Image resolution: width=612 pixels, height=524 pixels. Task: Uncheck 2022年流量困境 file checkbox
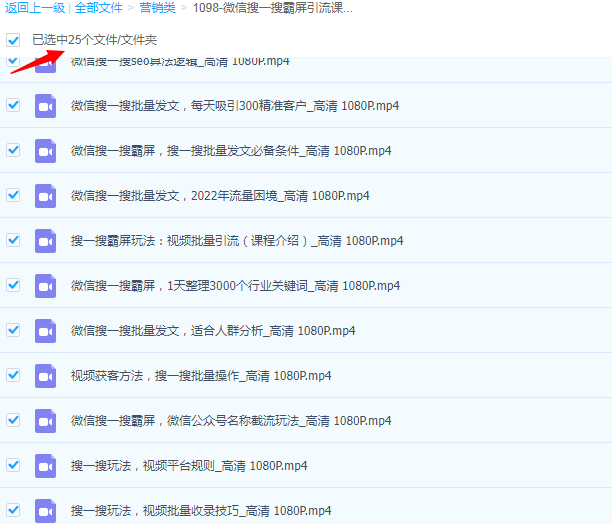click(x=13, y=195)
